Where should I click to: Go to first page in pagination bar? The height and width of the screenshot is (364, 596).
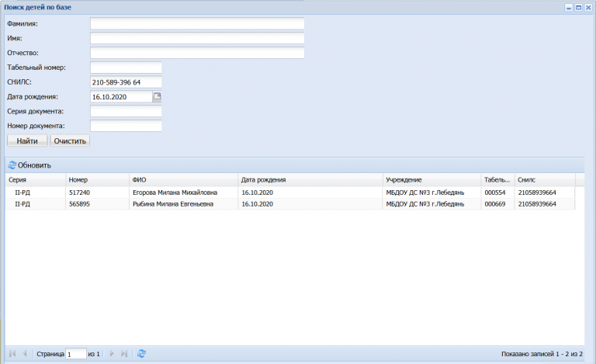coord(12,354)
